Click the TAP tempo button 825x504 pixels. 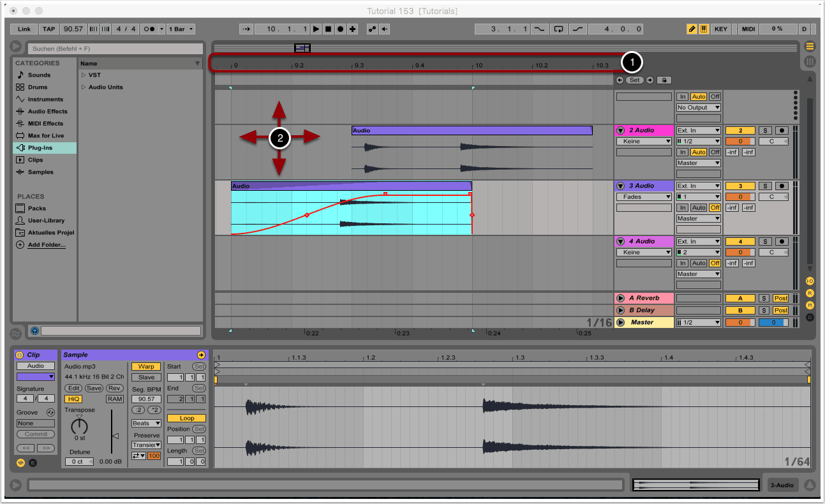[x=48, y=29]
